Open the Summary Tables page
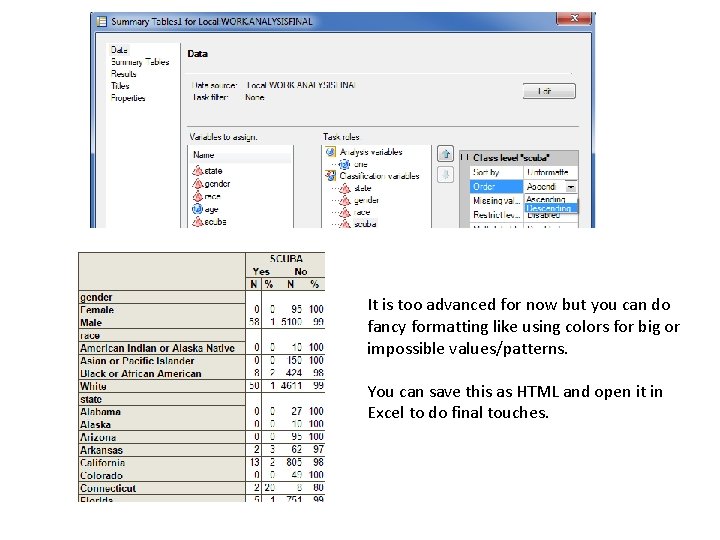The height and width of the screenshot is (540, 720). click(x=140, y=62)
